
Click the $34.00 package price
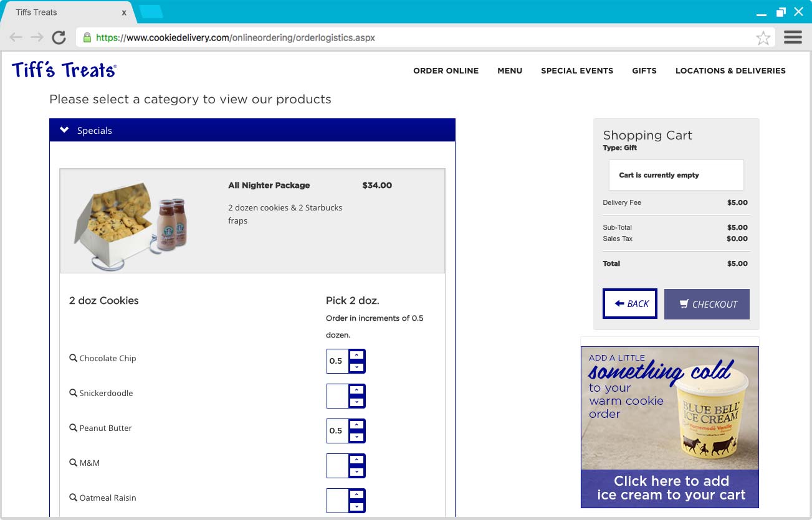(x=377, y=185)
